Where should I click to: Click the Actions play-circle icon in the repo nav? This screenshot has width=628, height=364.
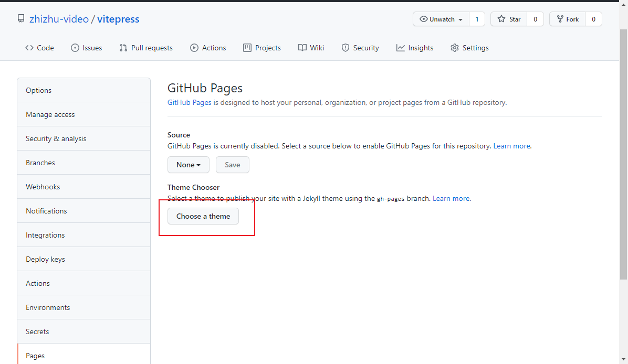[x=194, y=48]
